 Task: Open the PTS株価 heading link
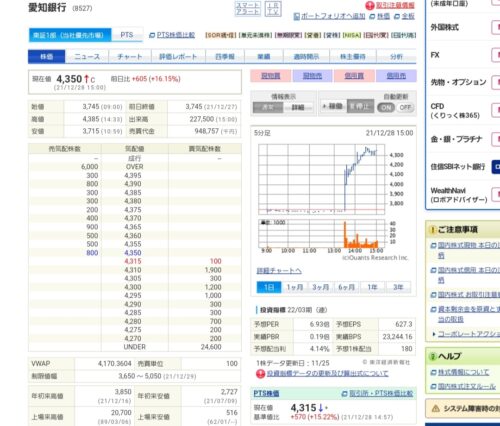click(266, 394)
